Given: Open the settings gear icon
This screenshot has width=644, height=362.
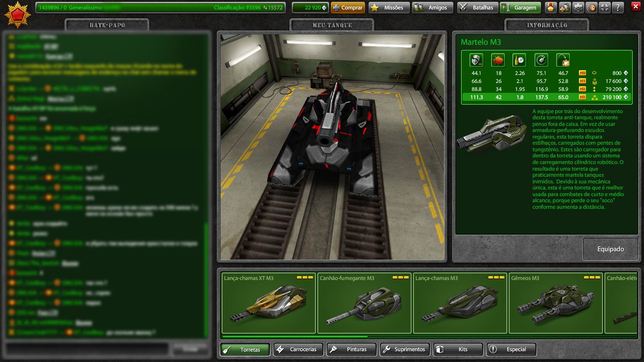Looking at the screenshot, I should pyautogui.click(x=578, y=8).
